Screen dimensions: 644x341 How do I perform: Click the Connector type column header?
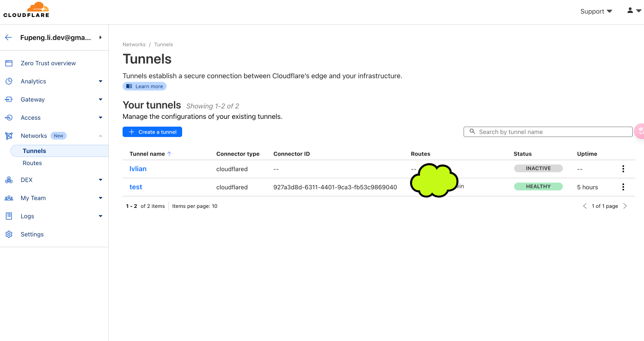[238, 154]
